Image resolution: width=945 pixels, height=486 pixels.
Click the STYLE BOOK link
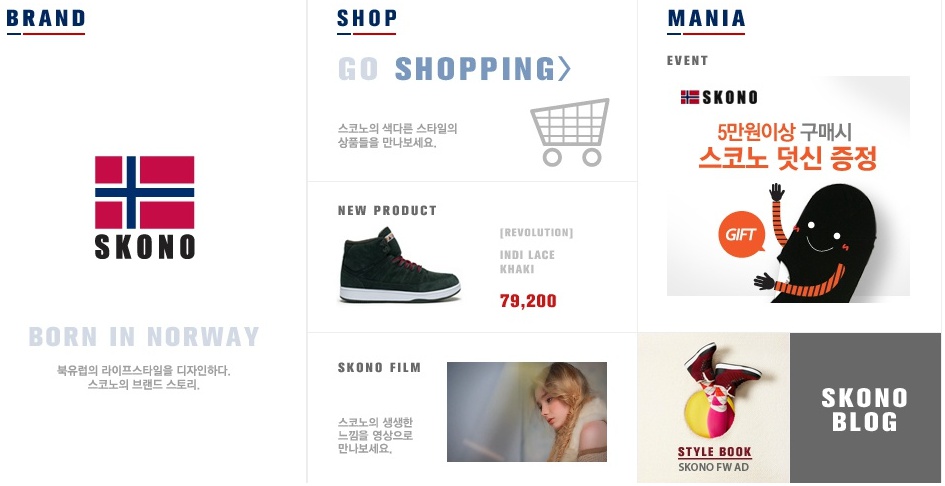click(x=715, y=452)
